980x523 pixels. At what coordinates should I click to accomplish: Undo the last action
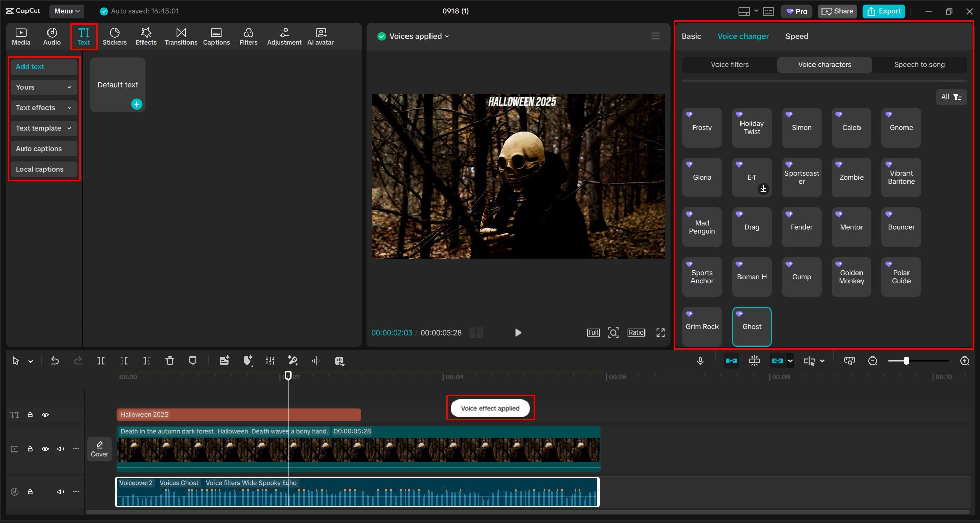pyautogui.click(x=55, y=361)
